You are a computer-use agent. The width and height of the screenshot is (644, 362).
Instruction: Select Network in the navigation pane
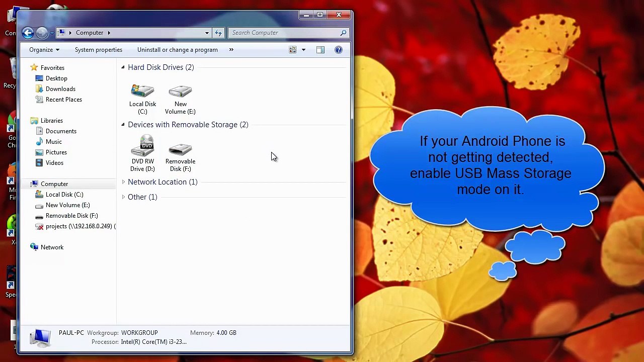tap(52, 247)
